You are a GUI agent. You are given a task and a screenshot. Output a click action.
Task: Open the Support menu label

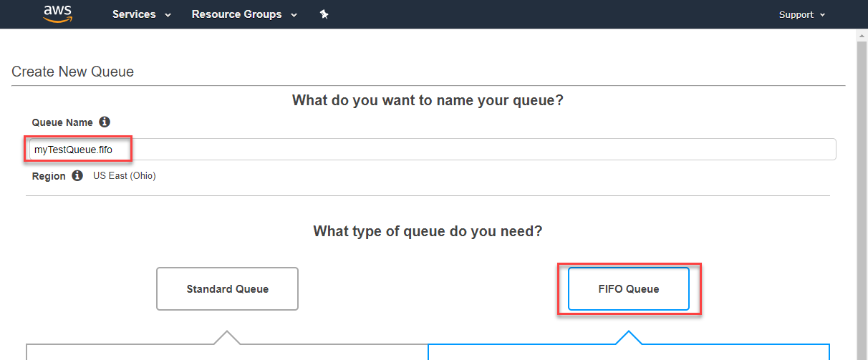pyautogui.click(x=796, y=14)
